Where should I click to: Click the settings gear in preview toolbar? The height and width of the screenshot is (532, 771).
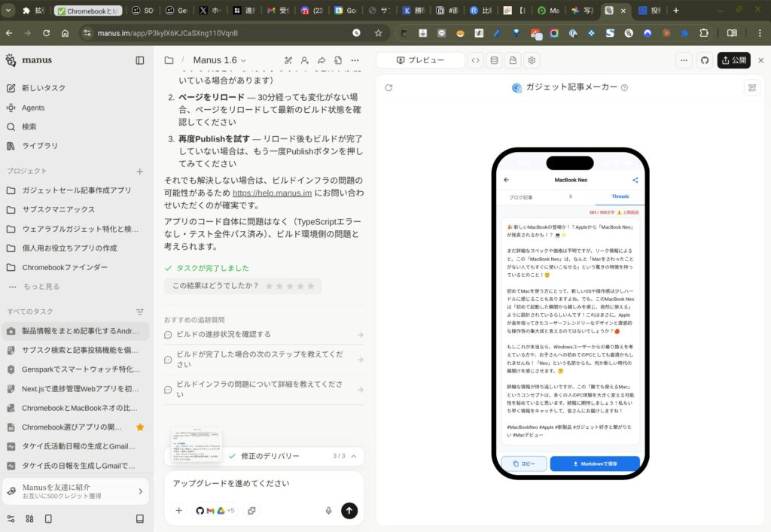click(532, 60)
